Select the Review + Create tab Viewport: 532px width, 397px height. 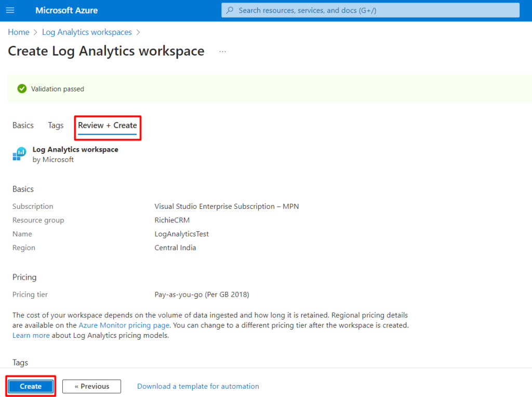(x=108, y=126)
